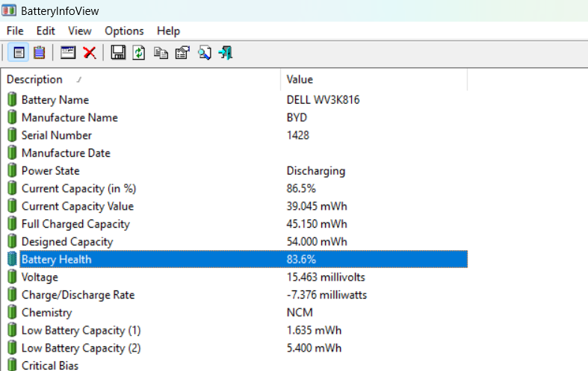Click the serial number value 1428
Screen dimensions: 588x371
(298, 135)
